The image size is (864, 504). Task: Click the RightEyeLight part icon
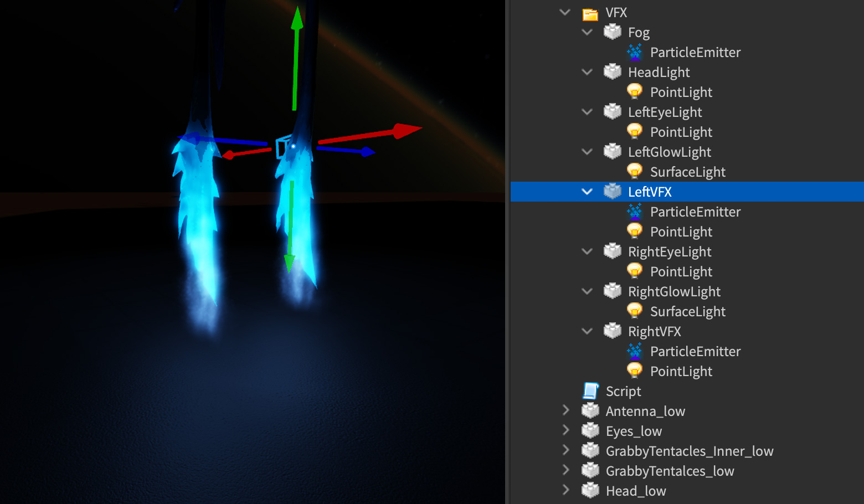tap(613, 251)
